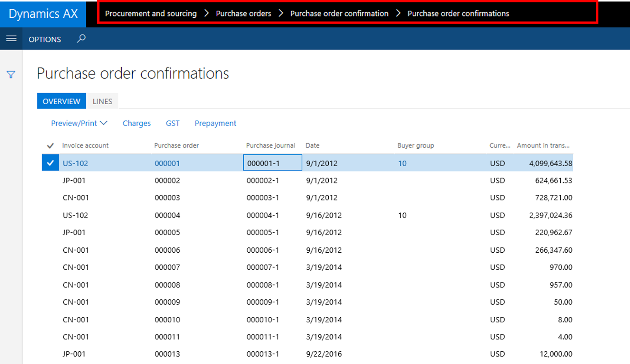The width and height of the screenshot is (630, 364).
Task: Open the navigation hamburger menu
Action: [x=11, y=39]
